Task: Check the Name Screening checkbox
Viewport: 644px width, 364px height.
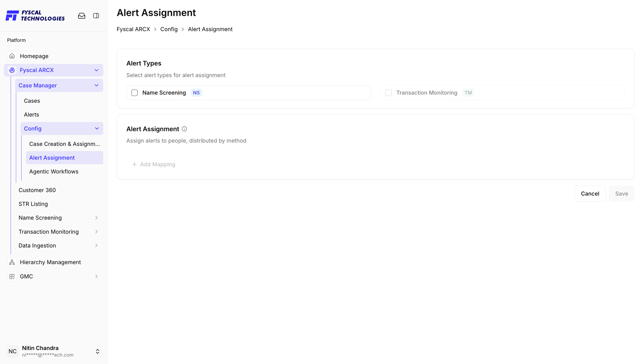Action: pyautogui.click(x=135, y=93)
